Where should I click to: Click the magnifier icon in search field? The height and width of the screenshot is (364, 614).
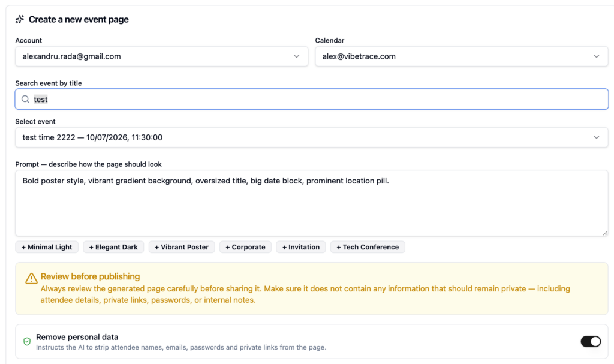click(25, 99)
